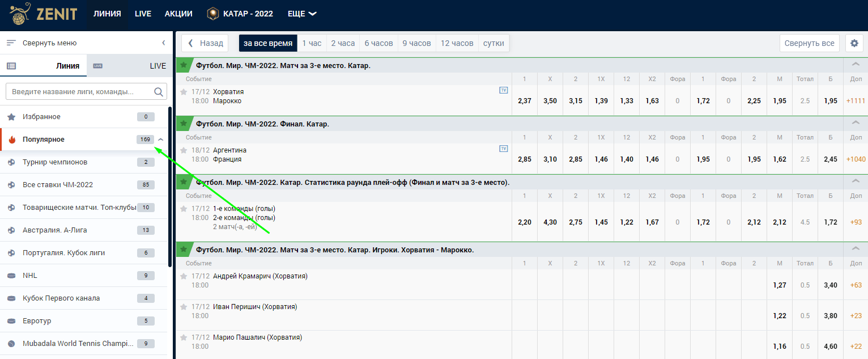Open additional bets +1111 for Хорватия–Марокко
868x359 pixels.
[x=856, y=101]
